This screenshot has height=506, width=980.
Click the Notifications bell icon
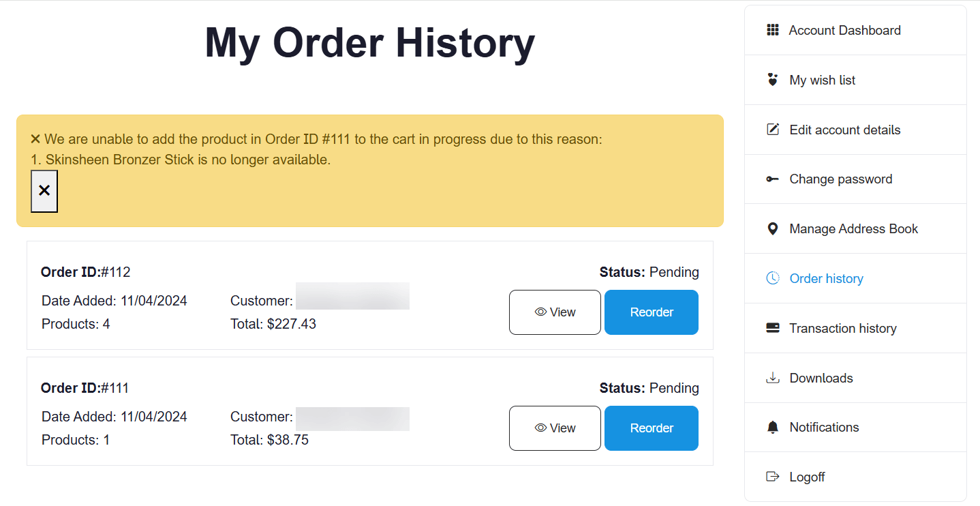[772, 428]
